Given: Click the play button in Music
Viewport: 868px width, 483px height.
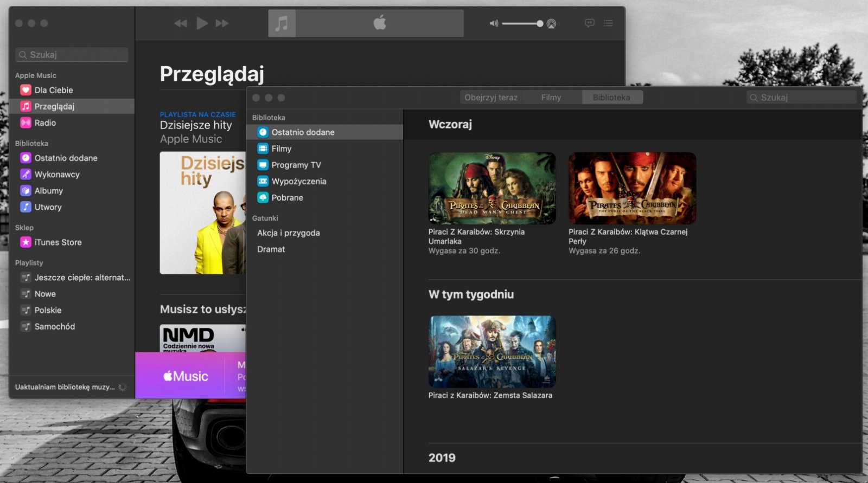Looking at the screenshot, I should (x=202, y=23).
